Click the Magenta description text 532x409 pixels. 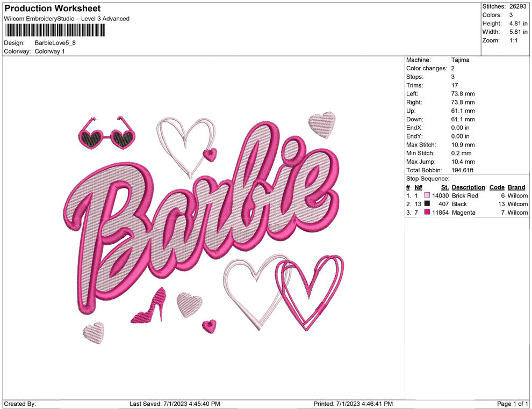click(463, 213)
